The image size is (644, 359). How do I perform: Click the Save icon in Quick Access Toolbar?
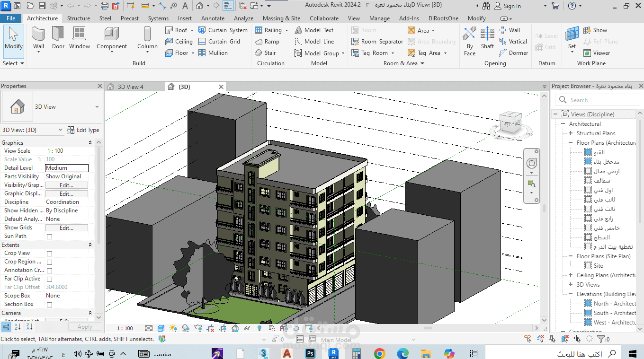point(42,6)
